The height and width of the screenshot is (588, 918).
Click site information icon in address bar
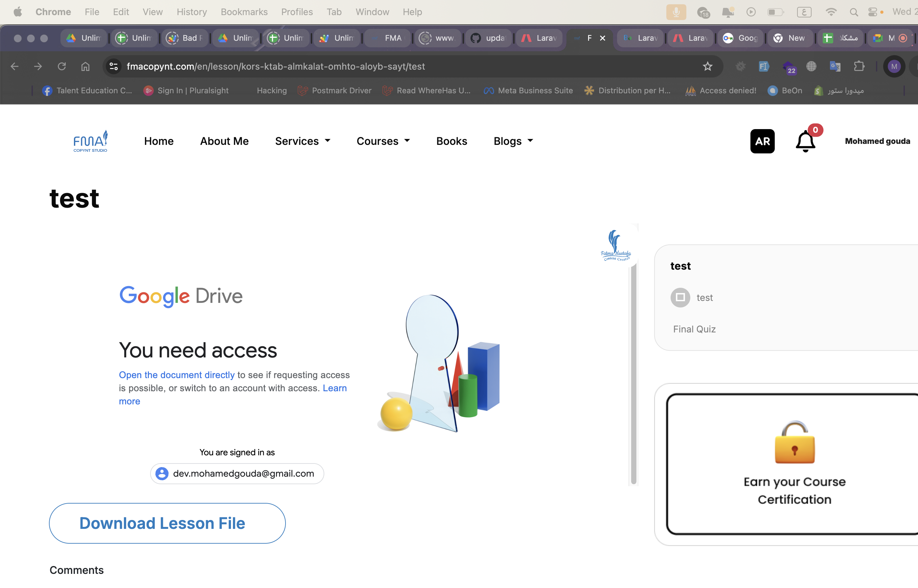(x=113, y=66)
